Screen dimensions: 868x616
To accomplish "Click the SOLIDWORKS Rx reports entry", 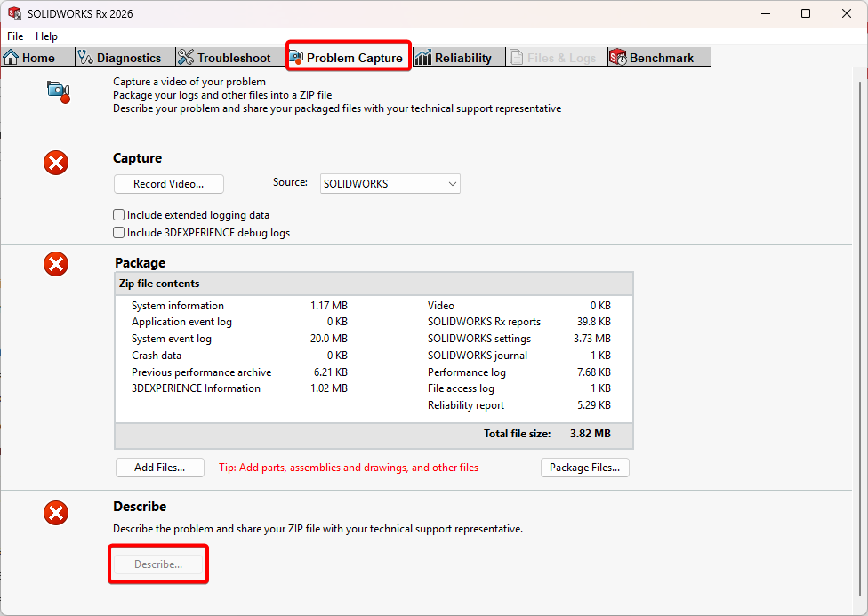I will point(484,322).
